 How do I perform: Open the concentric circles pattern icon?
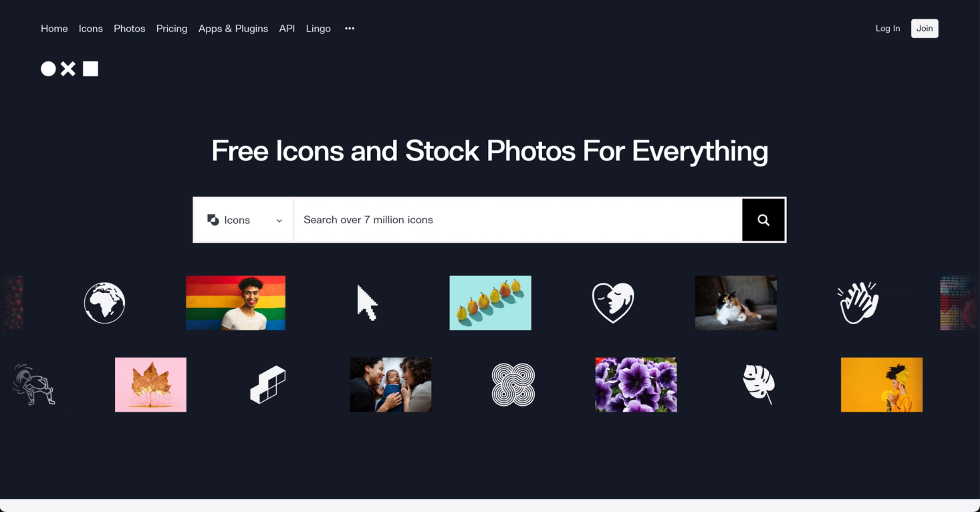(513, 385)
